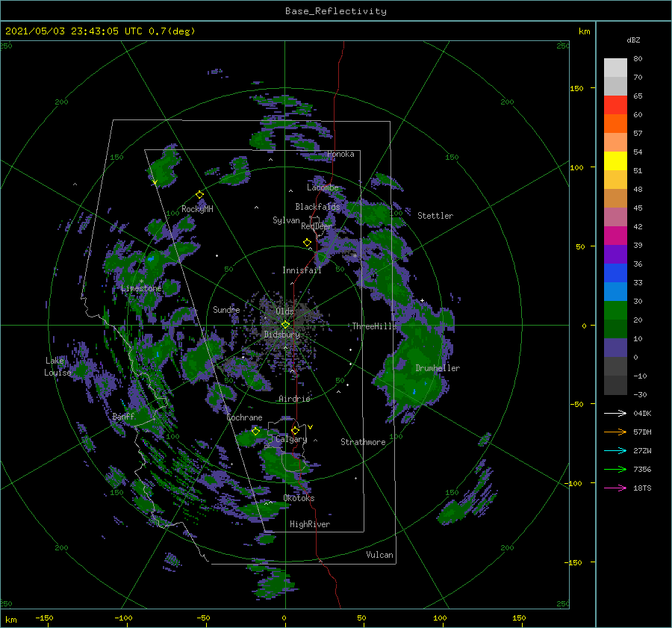Click the RedDeer city label
The image size is (672, 628).
pos(317,226)
